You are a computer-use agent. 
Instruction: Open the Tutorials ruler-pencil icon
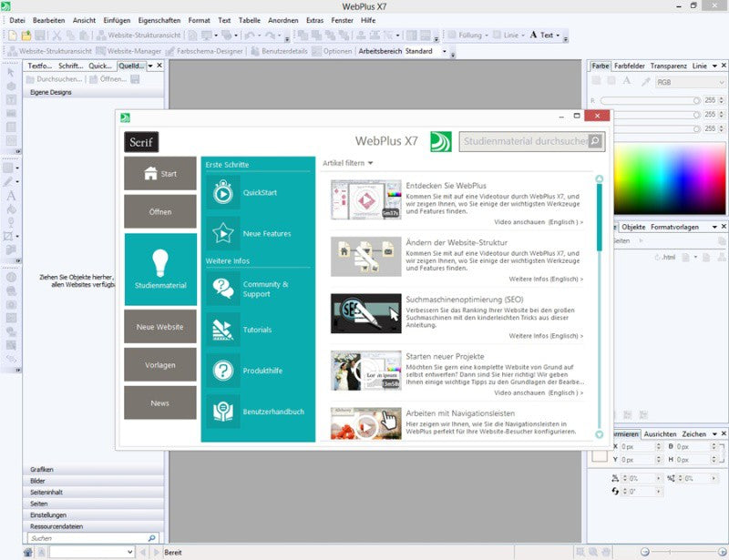click(x=223, y=330)
